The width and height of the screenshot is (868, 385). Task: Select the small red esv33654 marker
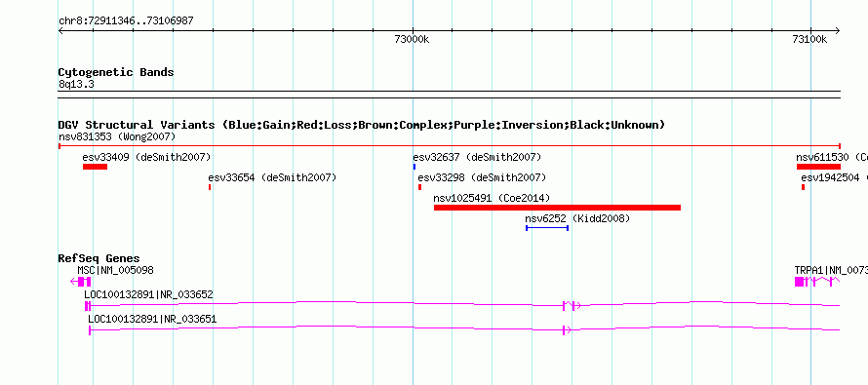click(x=210, y=187)
